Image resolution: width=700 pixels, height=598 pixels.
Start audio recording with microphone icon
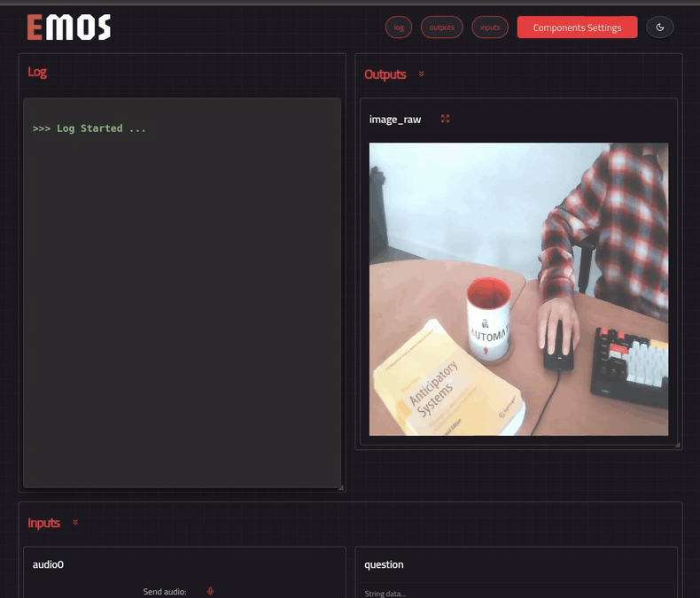(x=211, y=591)
